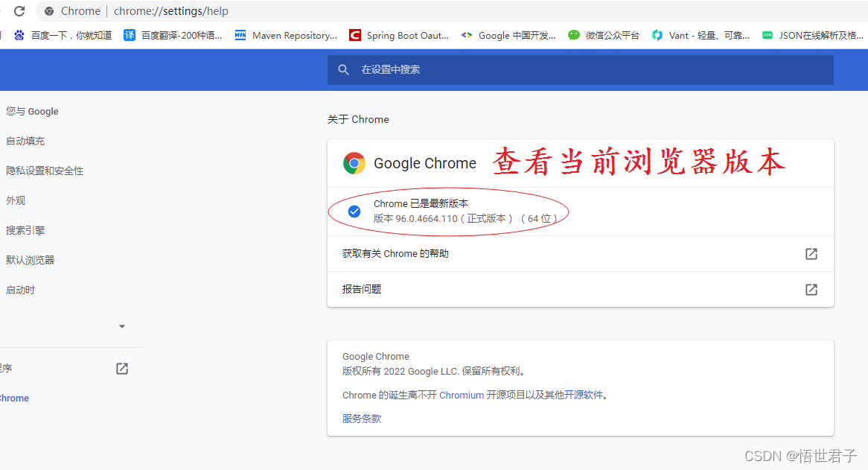The image size is (868, 470).
Task: Open the 百度一下，你就知道 bookmark
Action: tap(63, 36)
